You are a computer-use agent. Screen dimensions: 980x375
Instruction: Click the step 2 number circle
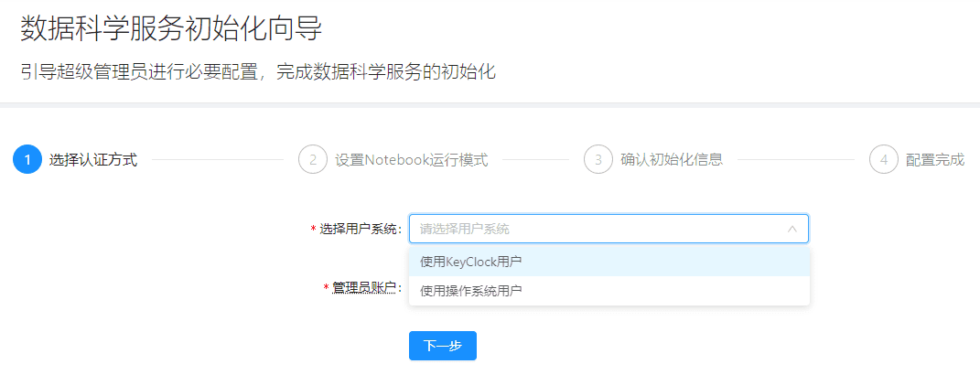313,160
